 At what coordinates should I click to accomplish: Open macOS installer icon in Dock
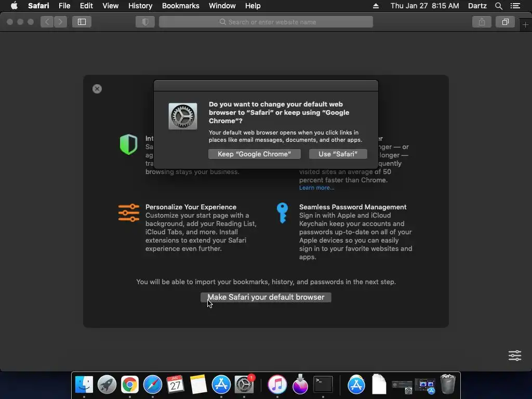[300, 385]
